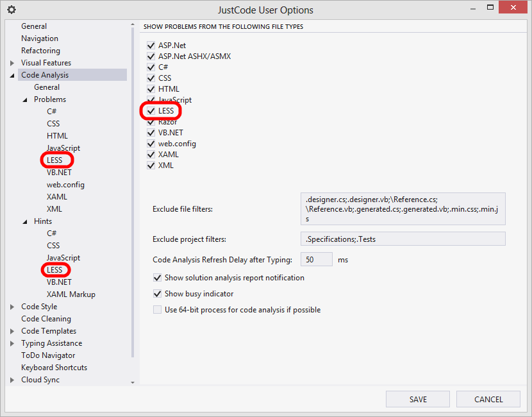Click the tree scrollbar down arrow
The height and width of the screenshot is (417, 532).
(133, 382)
